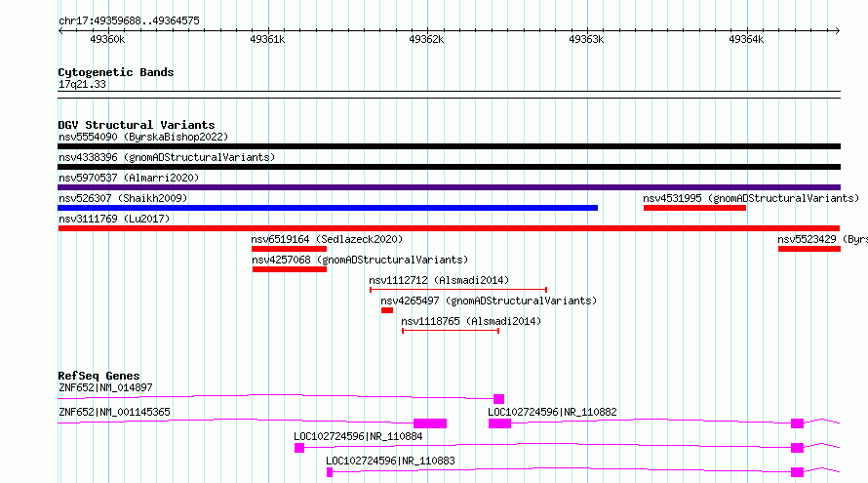Open variant nsv6519164 (Sedlazeck2020) label

[327, 239]
